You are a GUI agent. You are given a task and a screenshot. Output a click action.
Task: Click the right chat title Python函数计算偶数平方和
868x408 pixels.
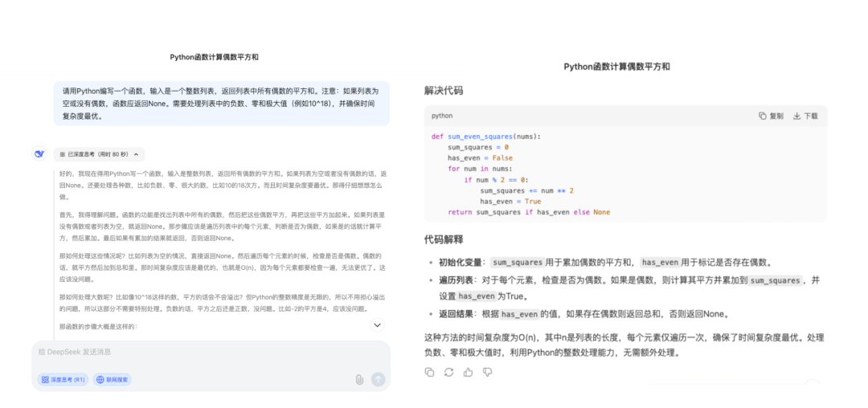[x=616, y=67]
